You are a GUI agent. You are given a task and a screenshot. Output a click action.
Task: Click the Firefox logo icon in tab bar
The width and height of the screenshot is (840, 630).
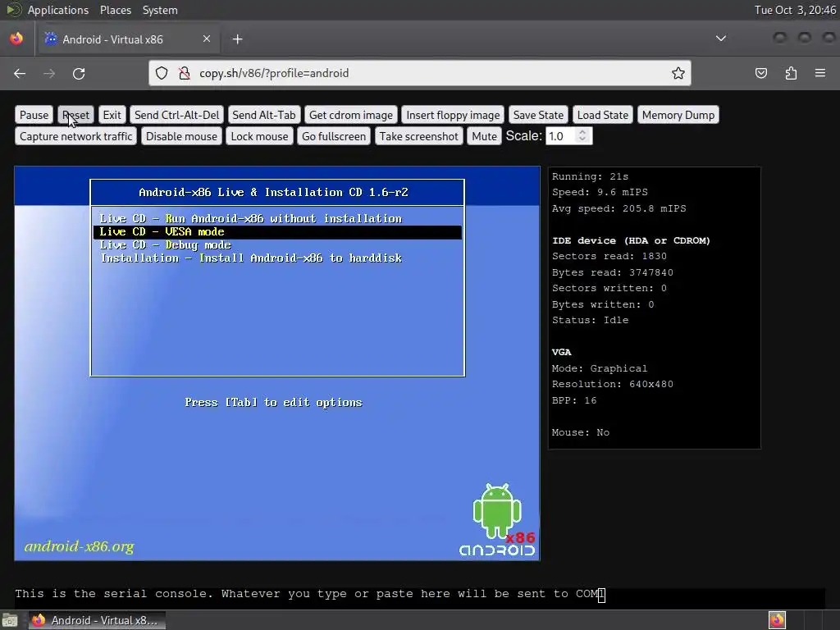[16, 39]
